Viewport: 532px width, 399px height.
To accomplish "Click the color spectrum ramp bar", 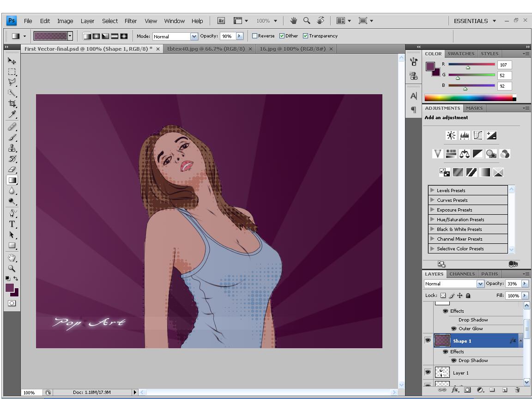I will 468,97.
